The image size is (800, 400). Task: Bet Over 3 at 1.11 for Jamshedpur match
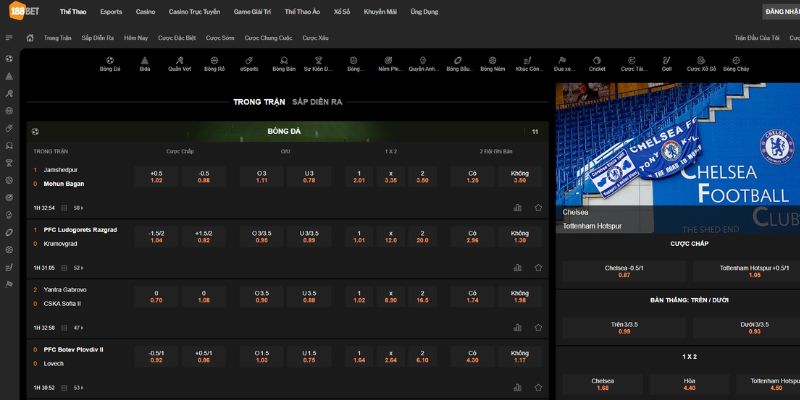(262, 177)
